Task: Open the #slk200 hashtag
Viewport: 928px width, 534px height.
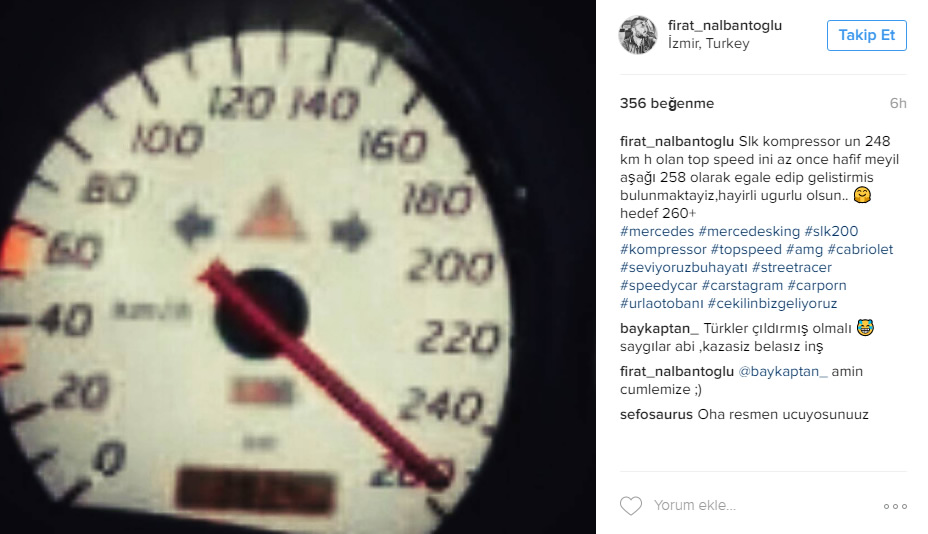Action: click(x=831, y=231)
